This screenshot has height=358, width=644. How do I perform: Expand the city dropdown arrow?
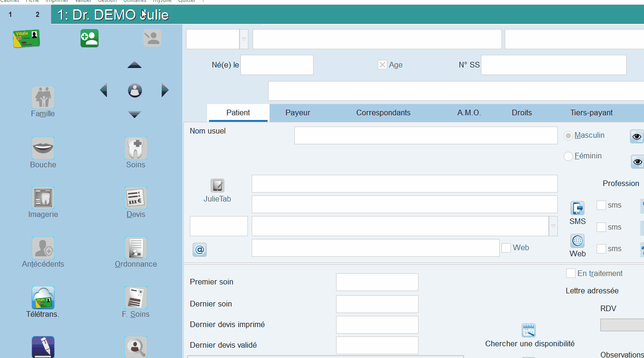(553, 226)
